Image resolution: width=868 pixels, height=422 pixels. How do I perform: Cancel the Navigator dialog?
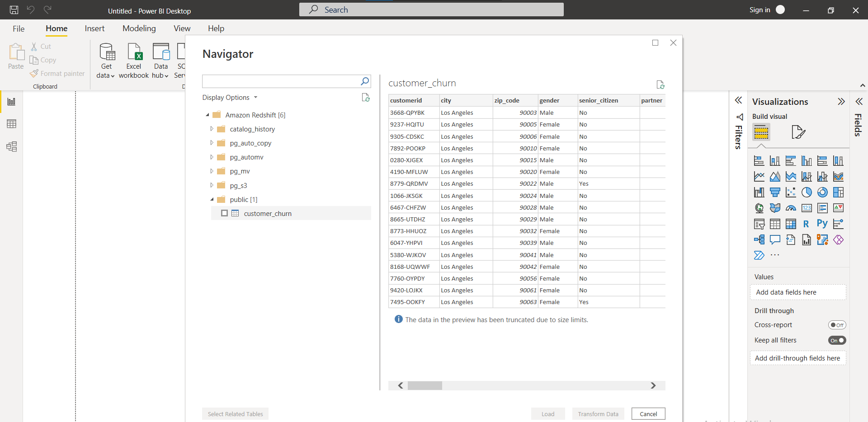pyautogui.click(x=648, y=414)
